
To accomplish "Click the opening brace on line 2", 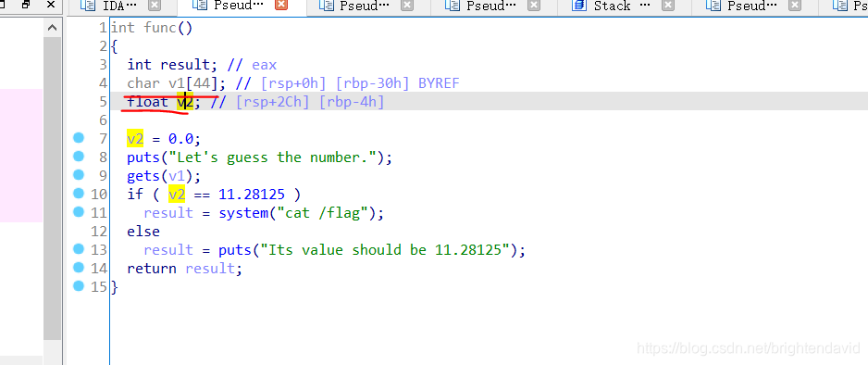I will click(114, 46).
